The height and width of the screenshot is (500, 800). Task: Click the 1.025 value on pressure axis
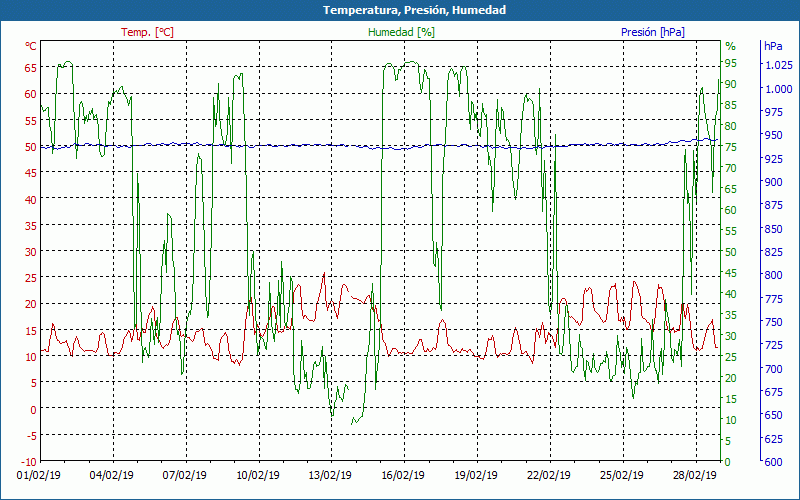pos(779,65)
